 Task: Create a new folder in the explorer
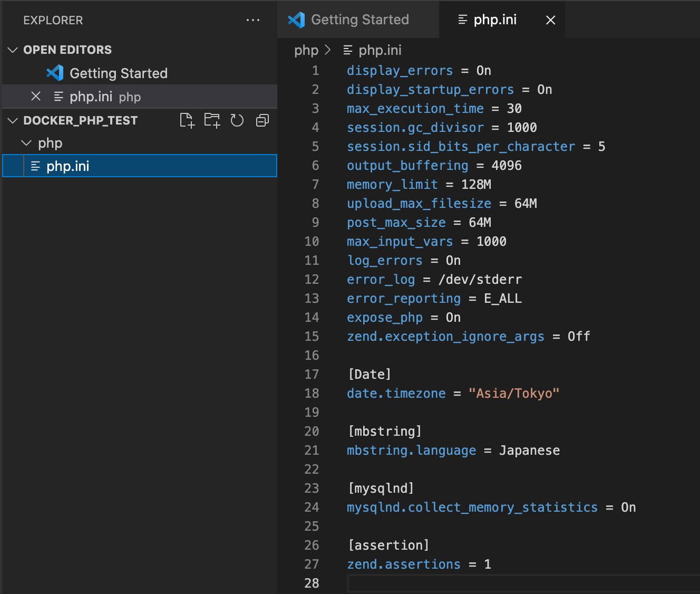(212, 120)
